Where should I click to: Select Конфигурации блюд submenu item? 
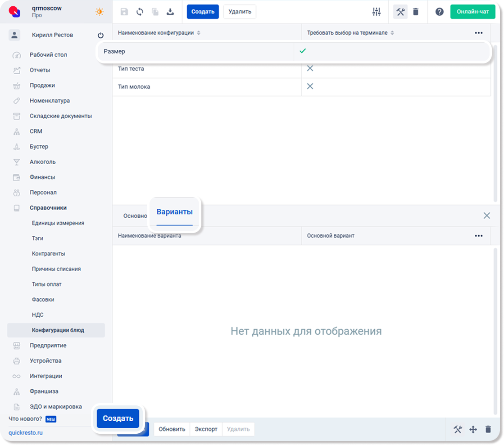tap(56, 330)
